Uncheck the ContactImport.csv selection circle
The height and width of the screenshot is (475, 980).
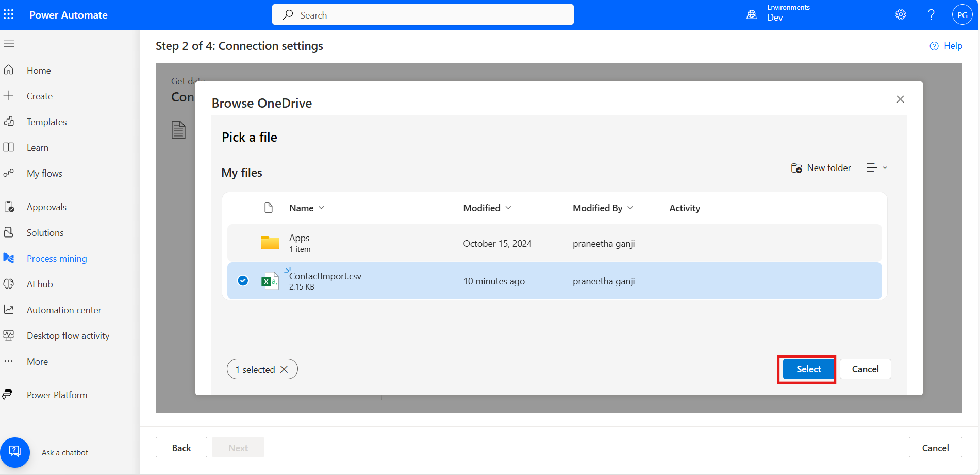[x=243, y=281]
